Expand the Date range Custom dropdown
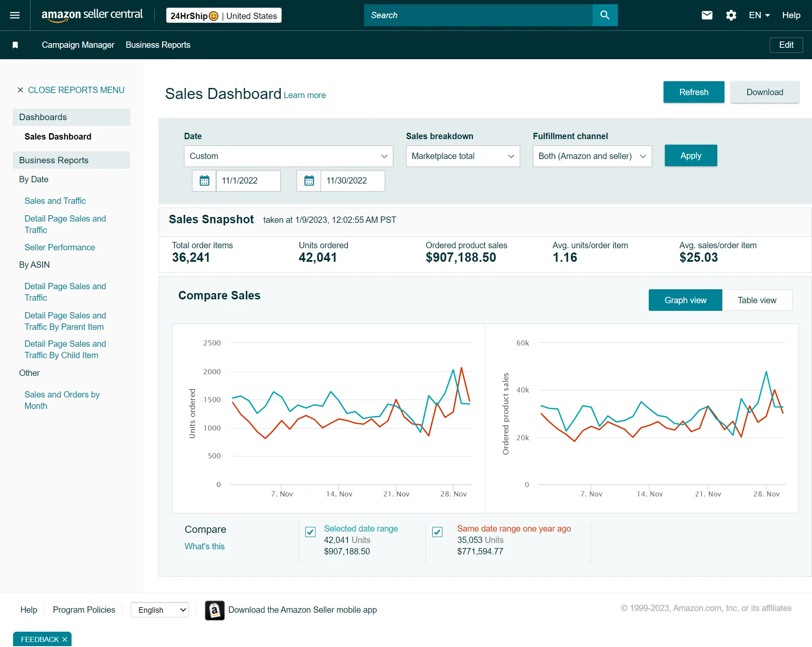Screen dimensions: 812x647 [288, 156]
